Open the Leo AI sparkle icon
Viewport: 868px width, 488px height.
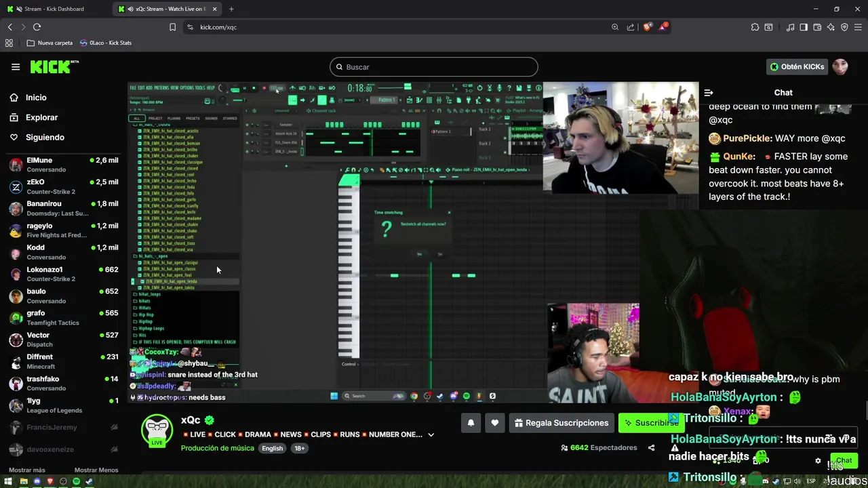click(x=831, y=27)
